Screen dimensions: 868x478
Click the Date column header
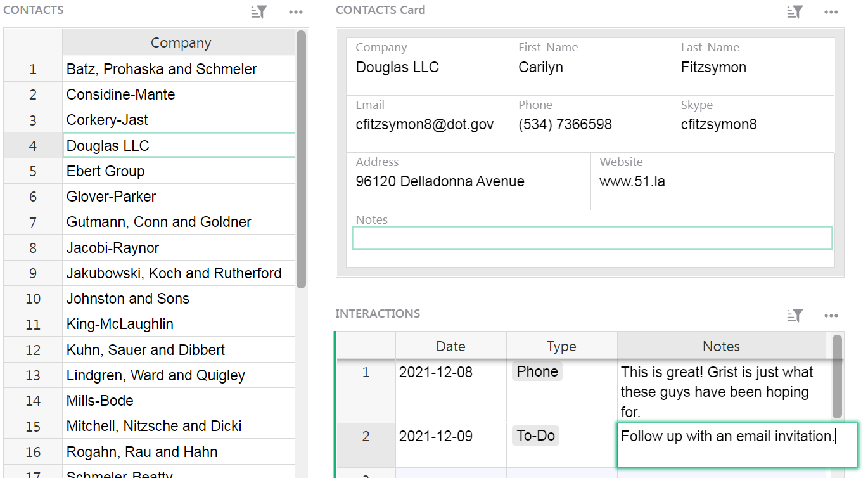tap(450, 346)
